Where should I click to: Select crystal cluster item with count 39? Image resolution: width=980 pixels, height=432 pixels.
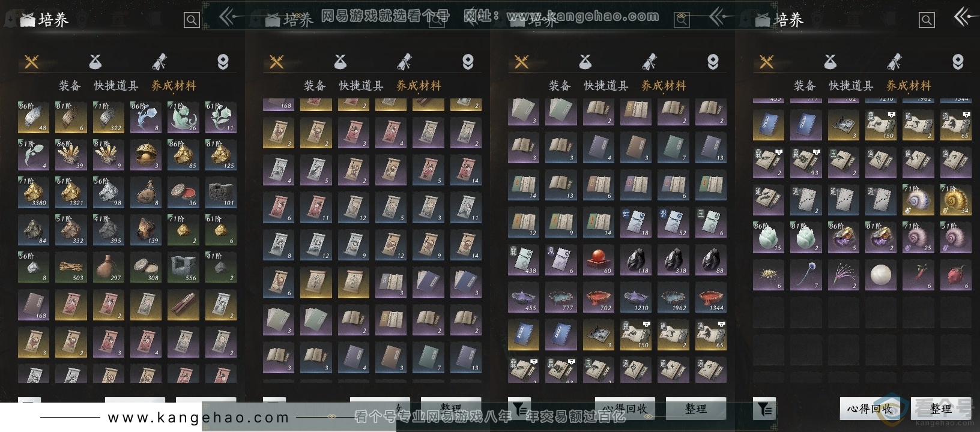coord(71,155)
